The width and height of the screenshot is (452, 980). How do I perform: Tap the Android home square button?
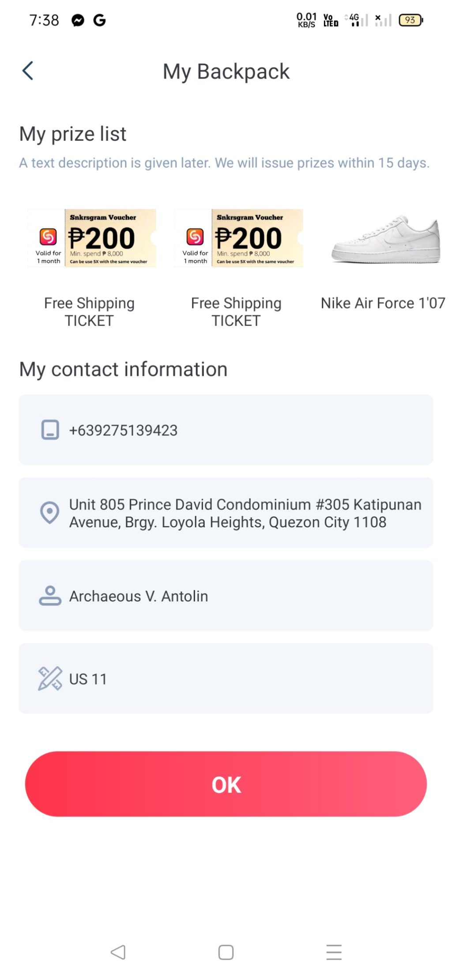click(x=226, y=952)
